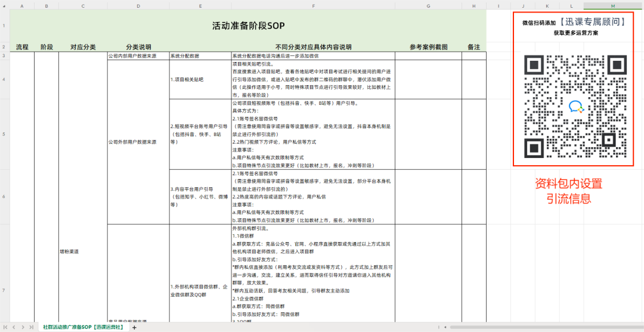The image size is (644, 332).
Task: Click the select-all corner of the grid
Action: [x=5, y=6]
